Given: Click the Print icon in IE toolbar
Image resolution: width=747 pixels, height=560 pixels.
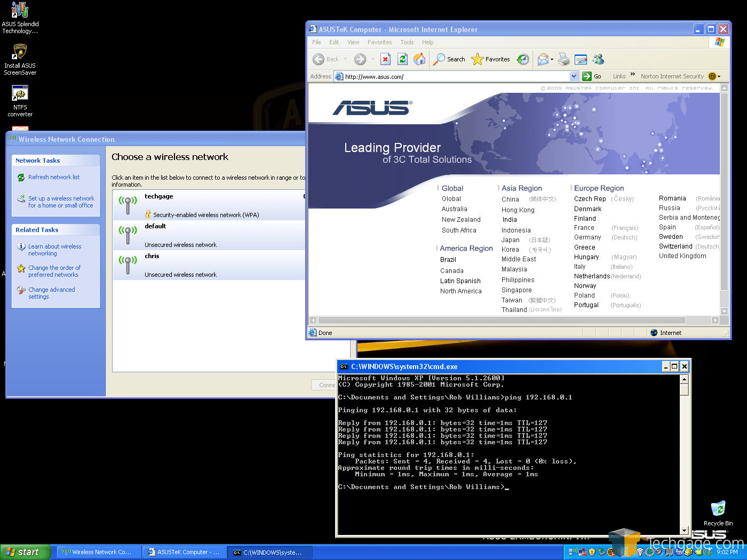Looking at the screenshot, I should pos(564,59).
